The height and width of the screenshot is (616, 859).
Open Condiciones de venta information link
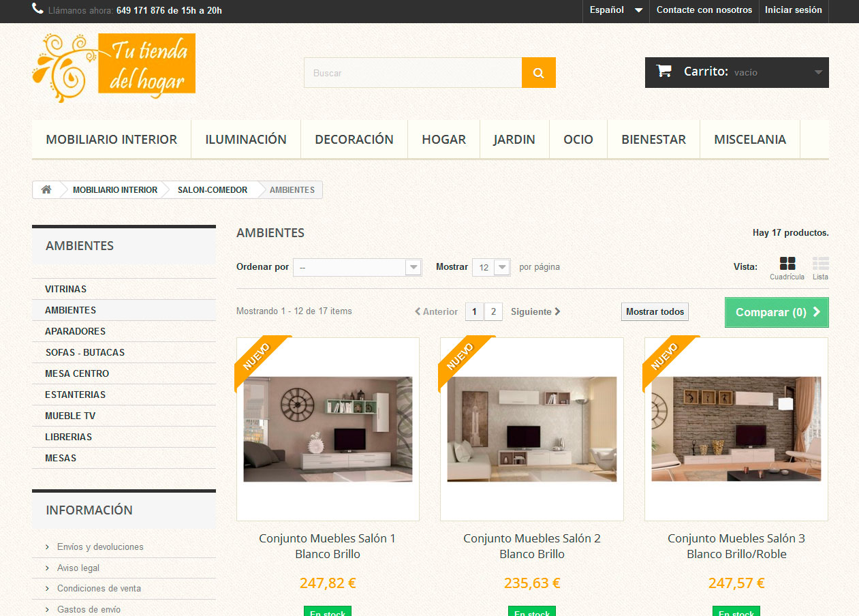pos(99,589)
